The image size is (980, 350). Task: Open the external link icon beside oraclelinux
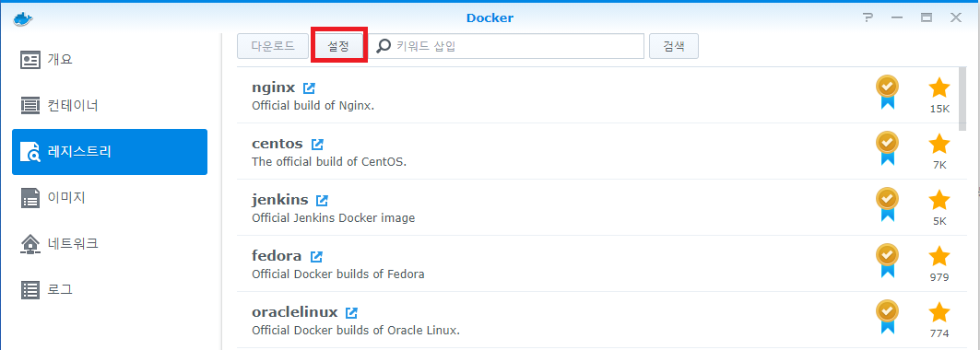pos(352,312)
